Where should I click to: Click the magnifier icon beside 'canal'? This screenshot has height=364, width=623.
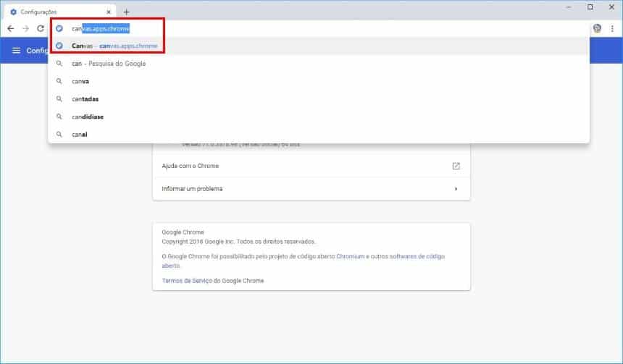pos(59,134)
